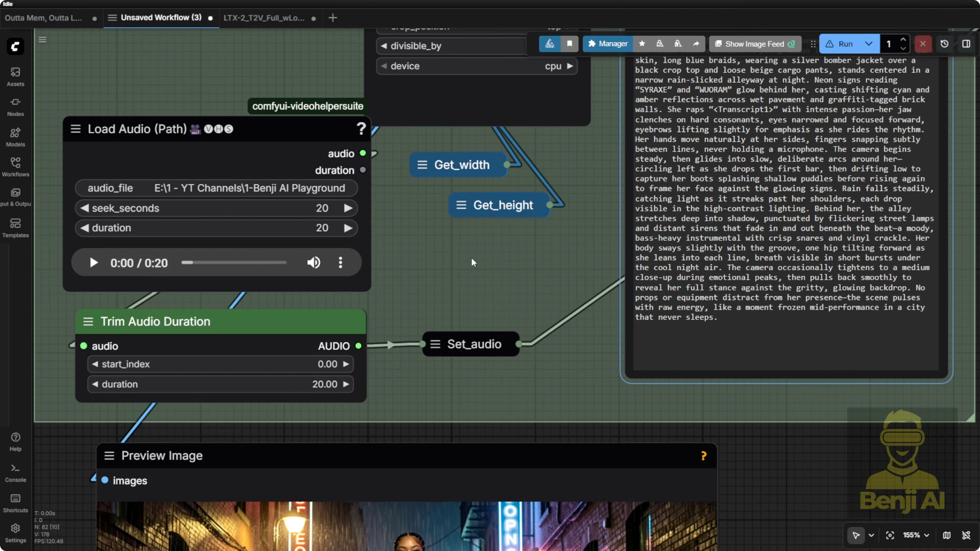Click the queue history icon
Image resolution: width=980 pixels, height=551 pixels.
click(944, 44)
